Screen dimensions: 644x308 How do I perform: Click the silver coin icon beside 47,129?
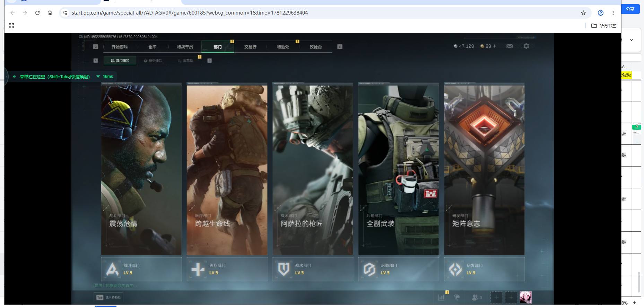click(x=455, y=46)
